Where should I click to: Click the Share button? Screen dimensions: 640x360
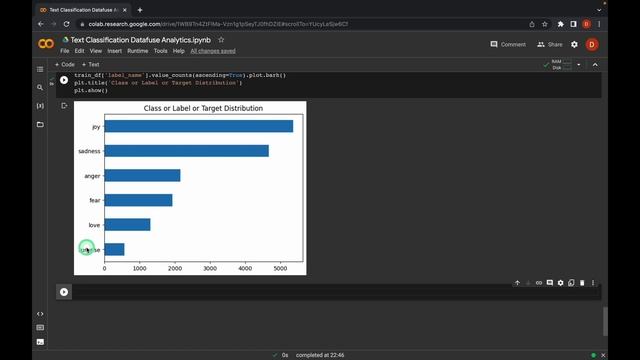point(549,44)
